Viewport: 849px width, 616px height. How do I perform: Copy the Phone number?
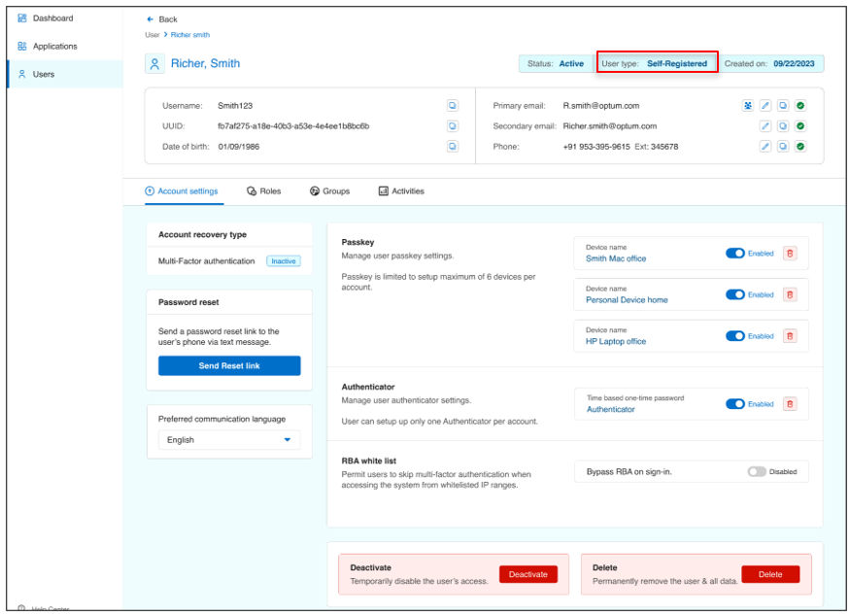(x=783, y=147)
